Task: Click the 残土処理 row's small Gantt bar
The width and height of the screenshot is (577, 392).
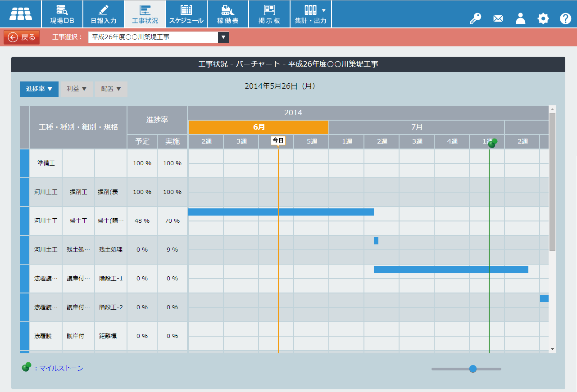Action: pos(376,241)
